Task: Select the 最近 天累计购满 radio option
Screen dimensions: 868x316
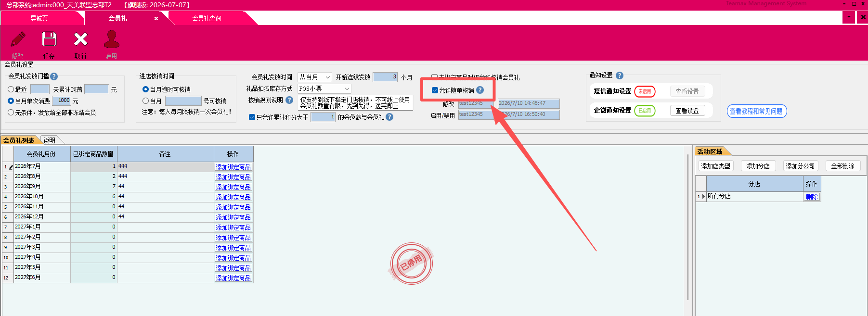Action: point(11,89)
